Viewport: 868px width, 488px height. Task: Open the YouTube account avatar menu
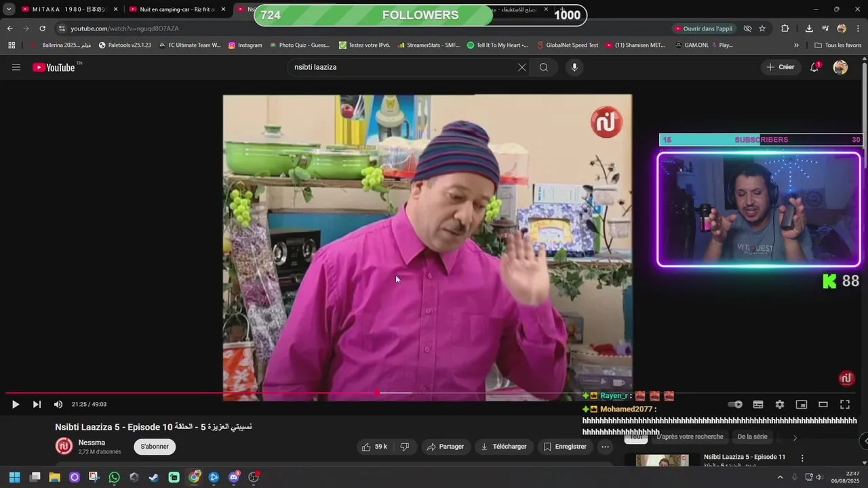click(x=840, y=67)
